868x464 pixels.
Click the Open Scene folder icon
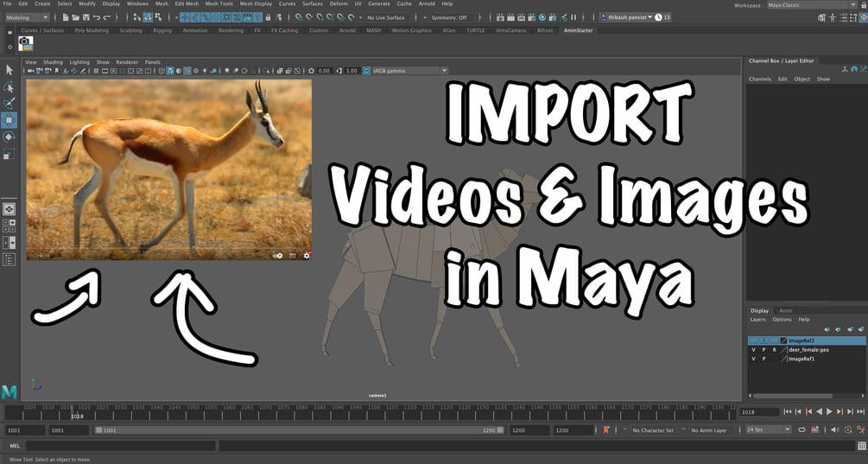click(x=76, y=18)
